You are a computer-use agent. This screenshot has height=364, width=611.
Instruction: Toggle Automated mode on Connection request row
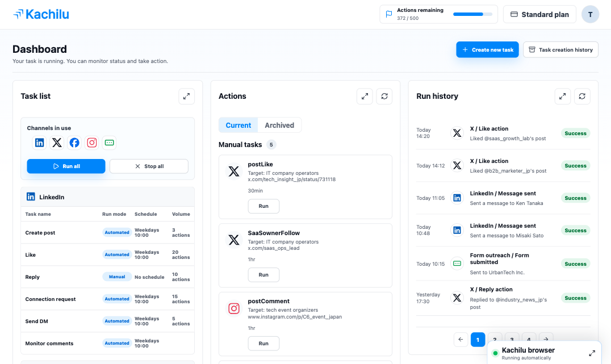[117, 299]
